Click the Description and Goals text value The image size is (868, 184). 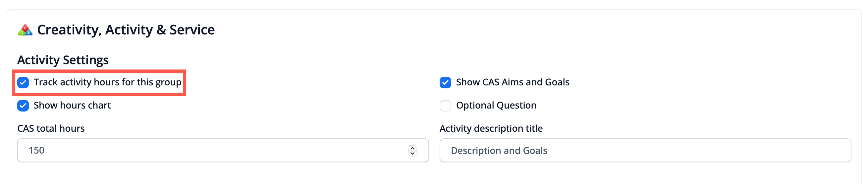pyautogui.click(x=499, y=151)
